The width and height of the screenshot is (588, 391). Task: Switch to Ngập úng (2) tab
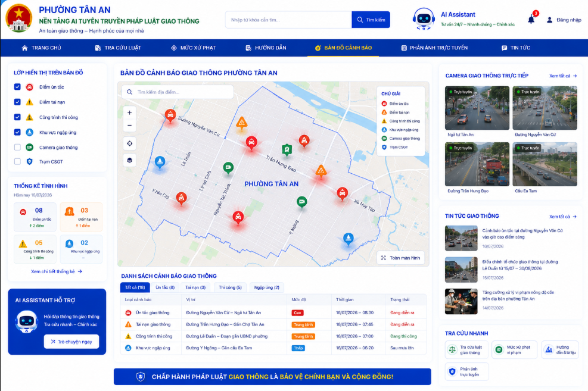coord(267,287)
